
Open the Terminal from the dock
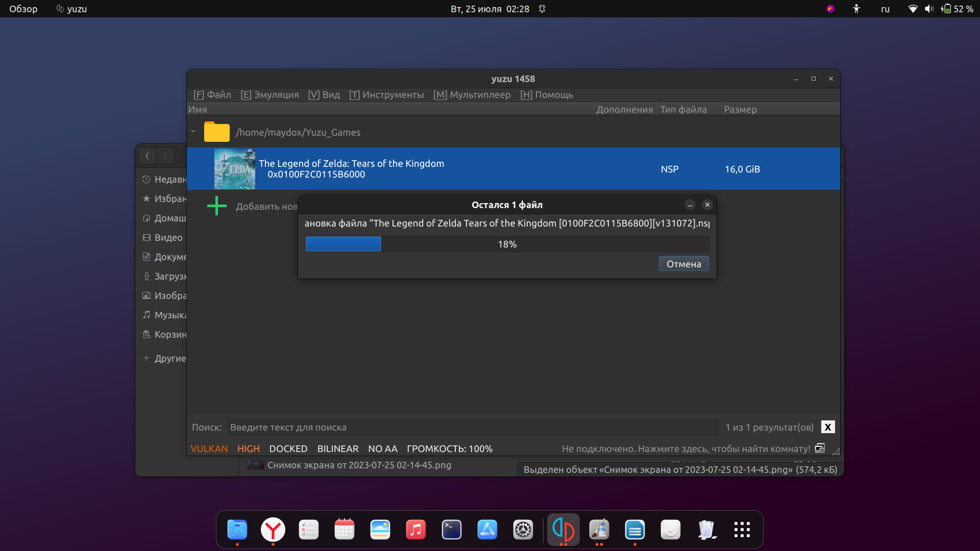tap(452, 530)
